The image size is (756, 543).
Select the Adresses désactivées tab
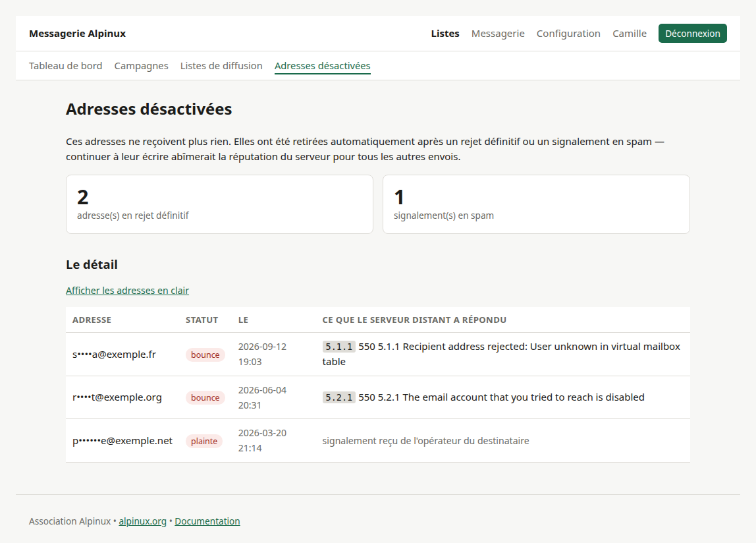coord(323,66)
